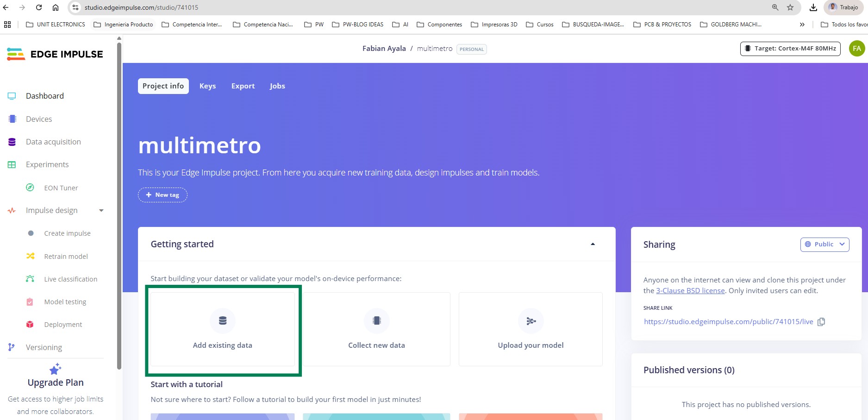
Task: Click the Data acquisition database icon
Action: [x=12, y=142]
